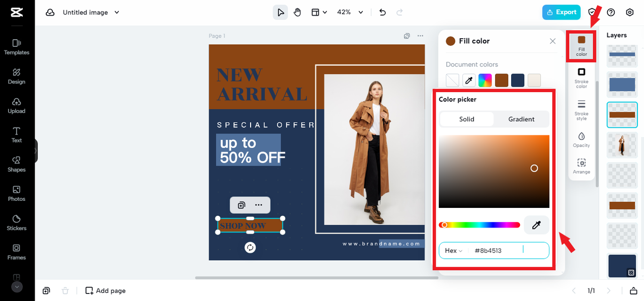The image size is (644, 301).
Task: Click the Layers panel heading
Action: point(616,35)
